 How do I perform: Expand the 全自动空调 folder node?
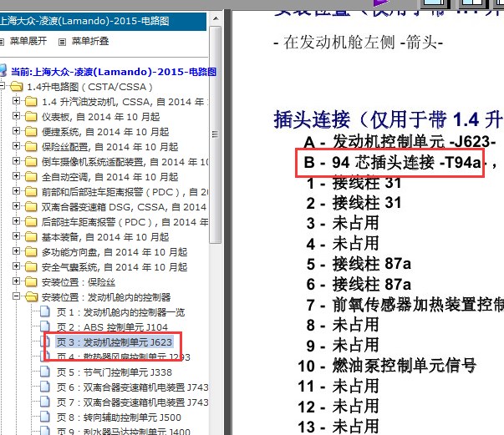tap(16, 176)
